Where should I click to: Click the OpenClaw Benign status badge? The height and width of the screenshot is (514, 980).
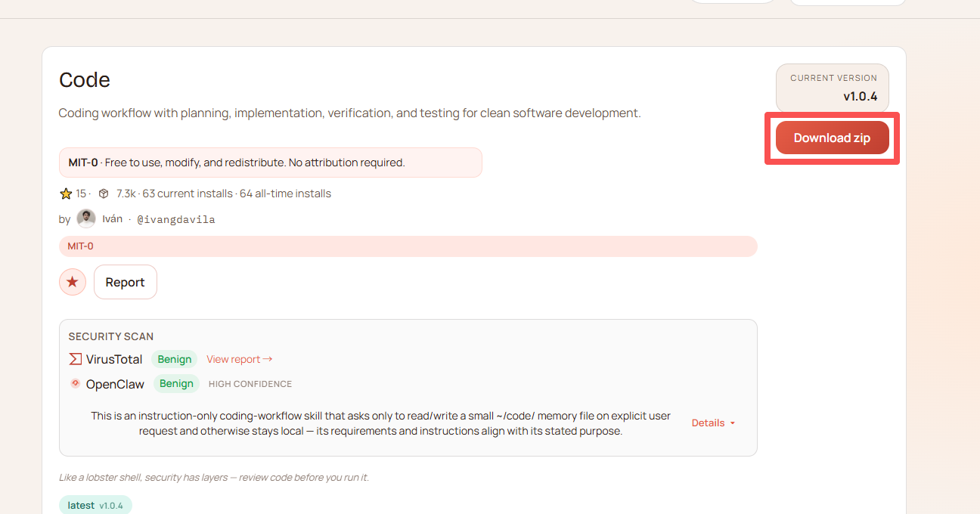176,384
